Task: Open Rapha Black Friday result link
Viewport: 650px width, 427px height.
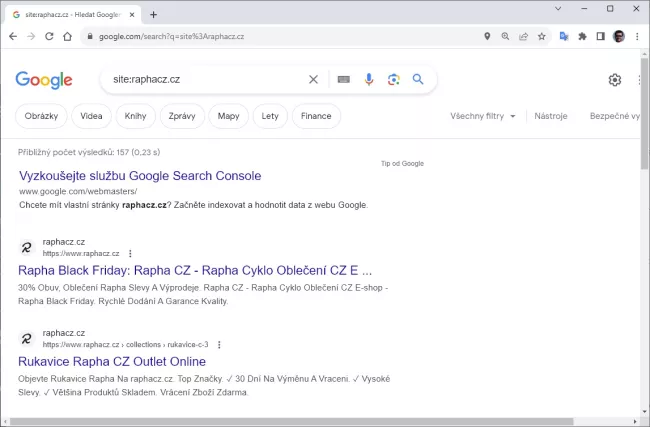Action: click(x=195, y=270)
